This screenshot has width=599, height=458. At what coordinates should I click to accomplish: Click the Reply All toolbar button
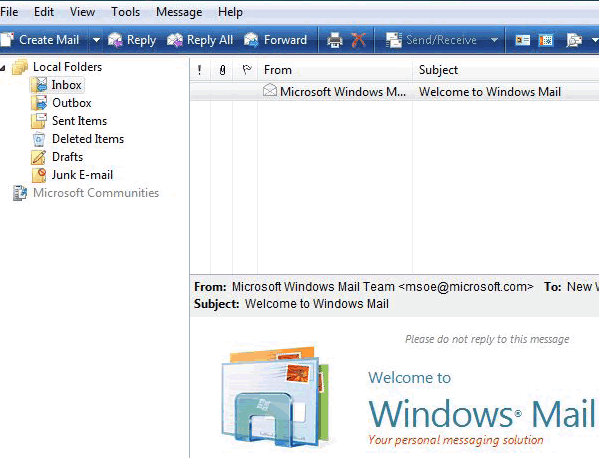point(200,40)
